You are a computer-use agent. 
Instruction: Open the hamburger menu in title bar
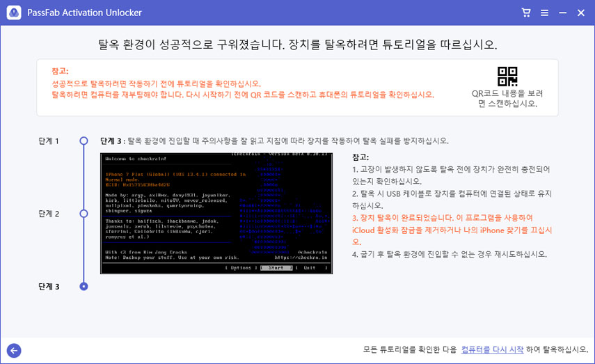(545, 13)
